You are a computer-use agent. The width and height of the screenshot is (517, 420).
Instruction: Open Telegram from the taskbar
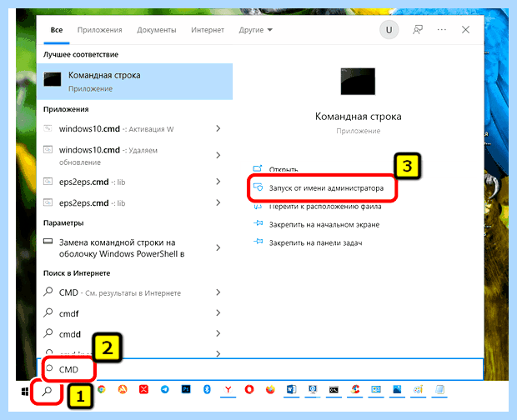click(x=164, y=390)
